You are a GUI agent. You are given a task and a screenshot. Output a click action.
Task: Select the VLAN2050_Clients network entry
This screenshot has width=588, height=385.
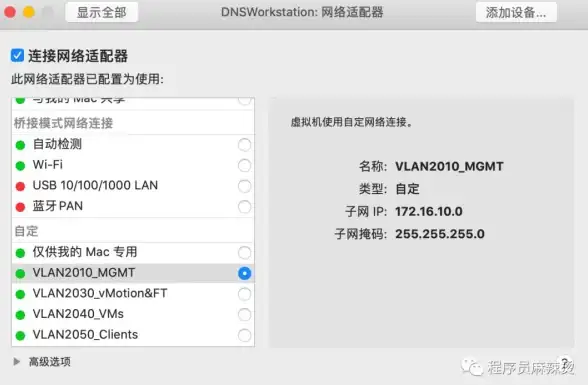(x=133, y=335)
